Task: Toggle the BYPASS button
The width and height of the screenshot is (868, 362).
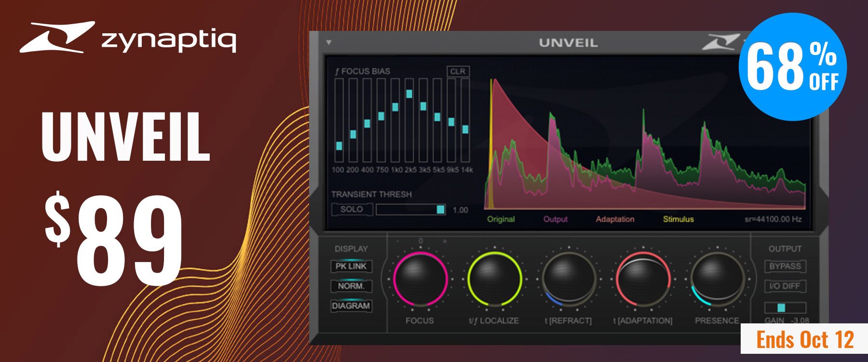Action: point(785,266)
